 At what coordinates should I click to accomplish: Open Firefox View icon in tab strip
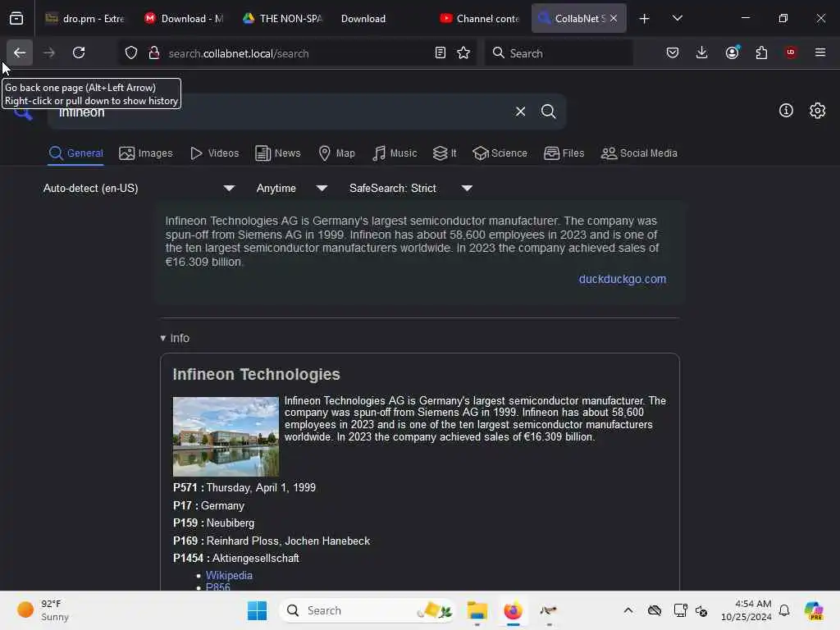[x=16, y=18]
